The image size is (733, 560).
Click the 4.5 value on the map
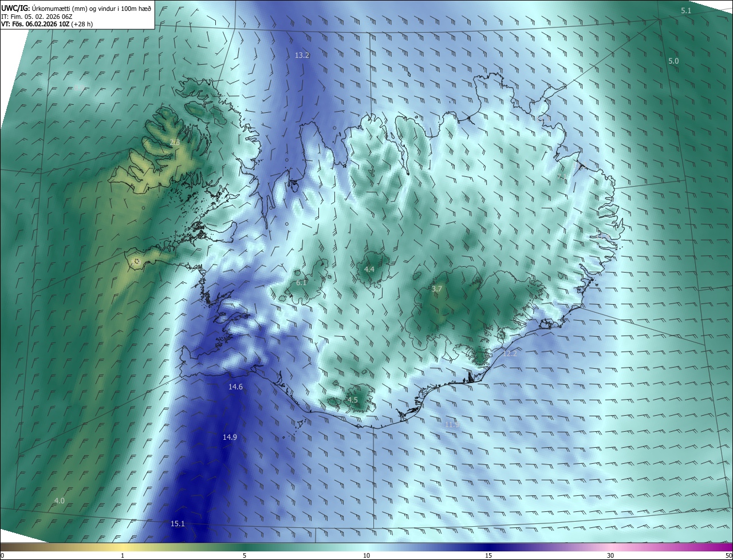click(x=353, y=400)
